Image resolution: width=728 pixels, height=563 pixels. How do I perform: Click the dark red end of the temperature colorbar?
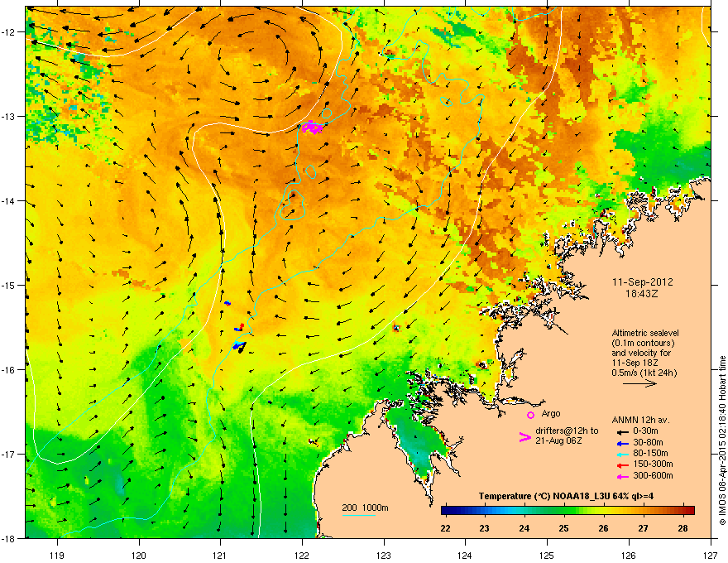coord(690,510)
